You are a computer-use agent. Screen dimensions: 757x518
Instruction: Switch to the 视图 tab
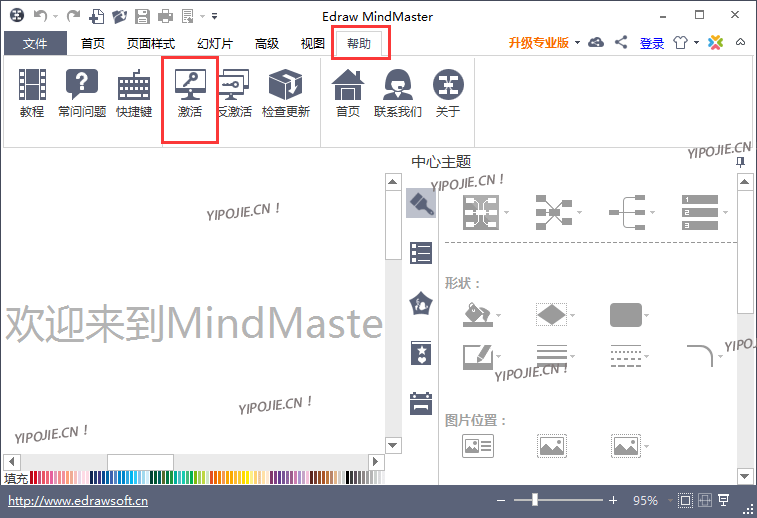pyautogui.click(x=313, y=43)
